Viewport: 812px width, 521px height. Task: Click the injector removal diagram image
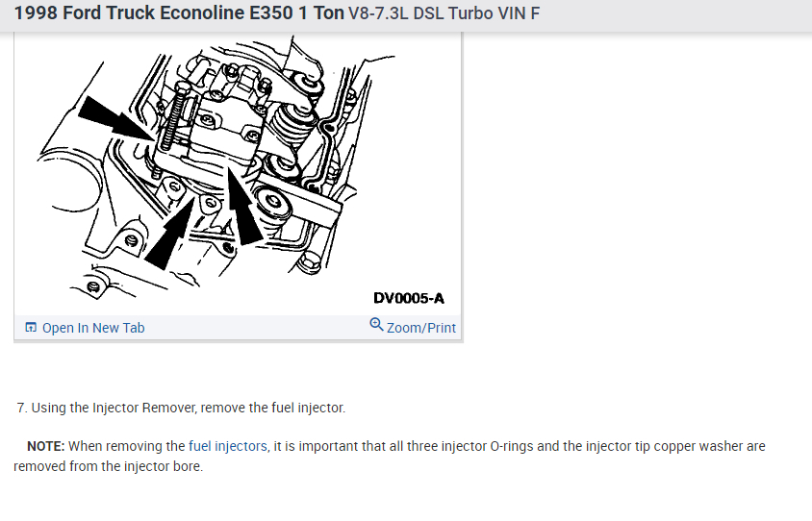pyautogui.click(x=239, y=173)
